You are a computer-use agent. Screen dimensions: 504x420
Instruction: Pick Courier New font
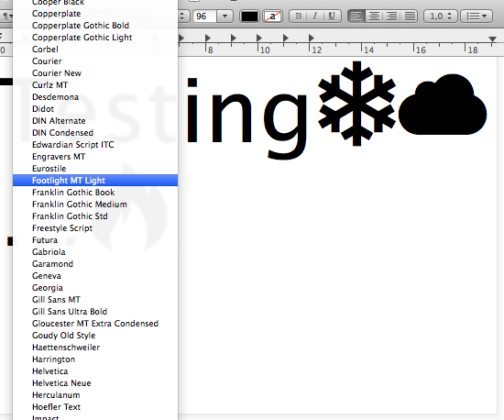pos(95,73)
